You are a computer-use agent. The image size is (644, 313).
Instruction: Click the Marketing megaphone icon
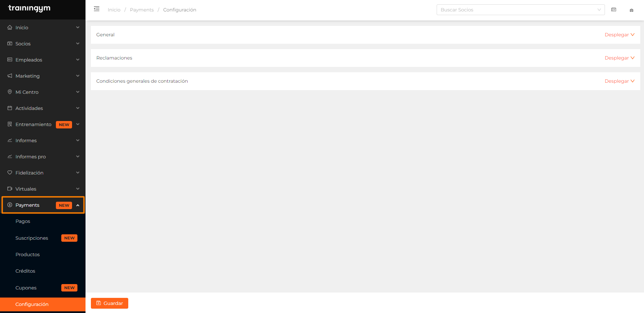[x=10, y=76]
